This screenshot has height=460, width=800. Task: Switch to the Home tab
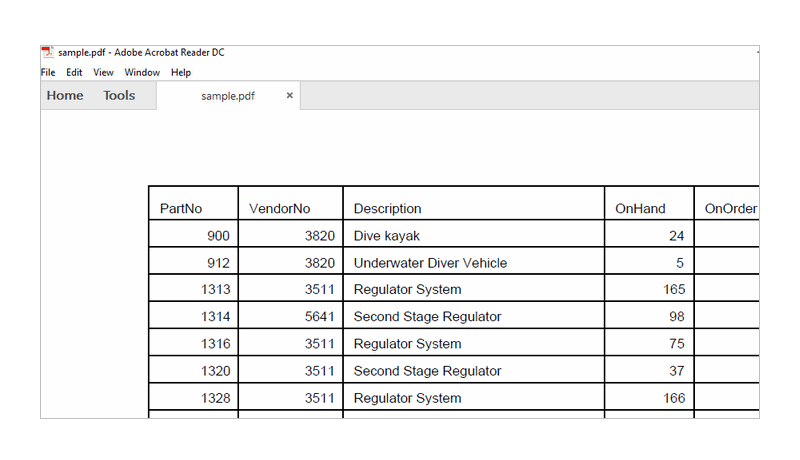pos(65,96)
